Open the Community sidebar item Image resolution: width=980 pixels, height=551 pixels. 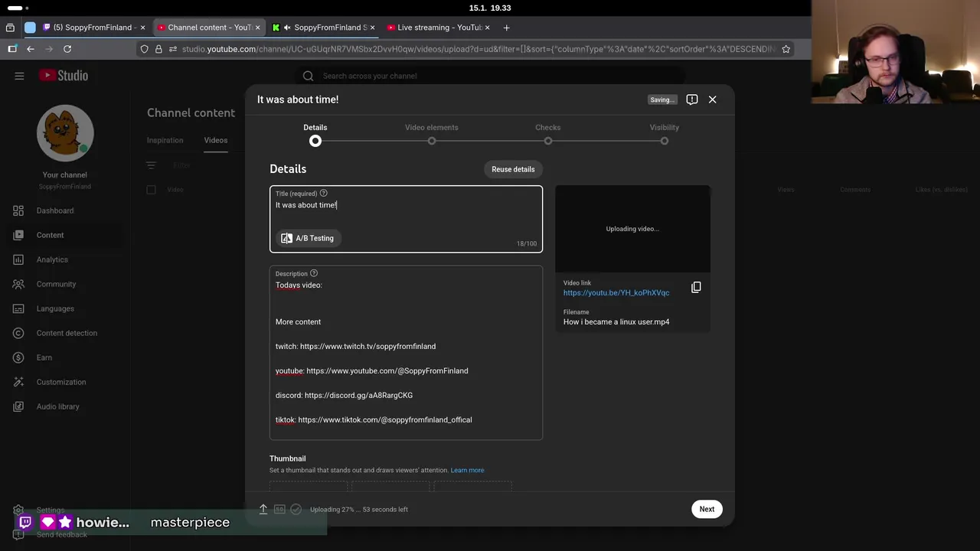point(56,284)
